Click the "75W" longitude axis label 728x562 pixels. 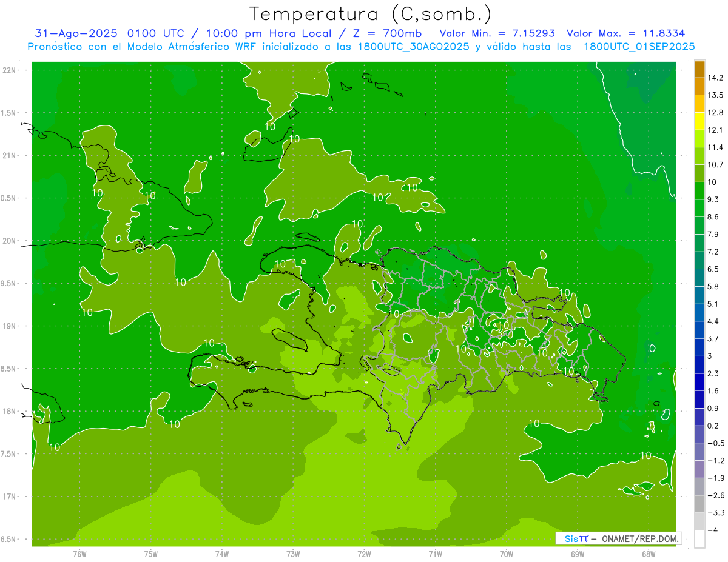(151, 554)
